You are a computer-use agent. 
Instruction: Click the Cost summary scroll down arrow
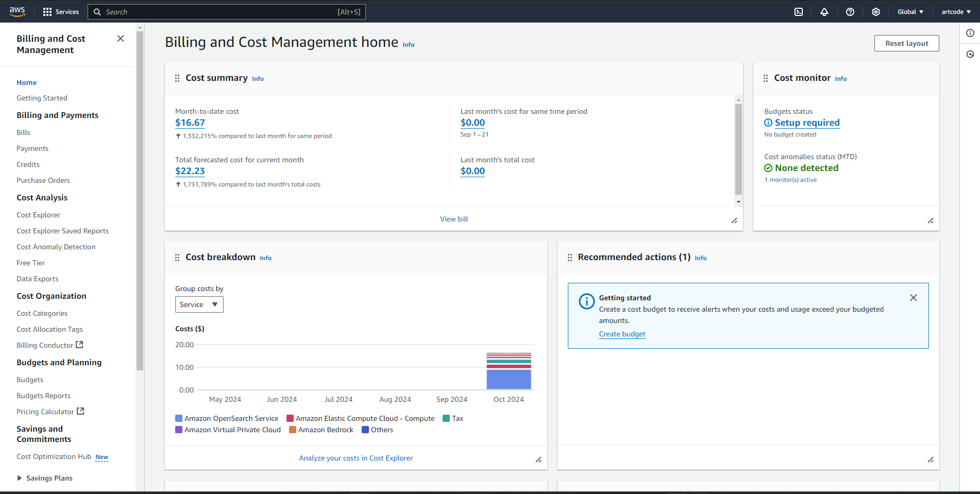738,202
